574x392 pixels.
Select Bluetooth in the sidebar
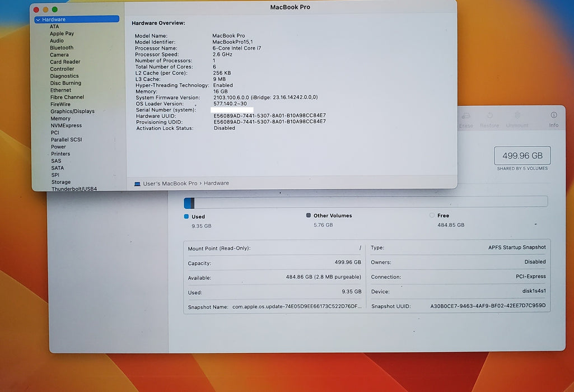pos(62,48)
